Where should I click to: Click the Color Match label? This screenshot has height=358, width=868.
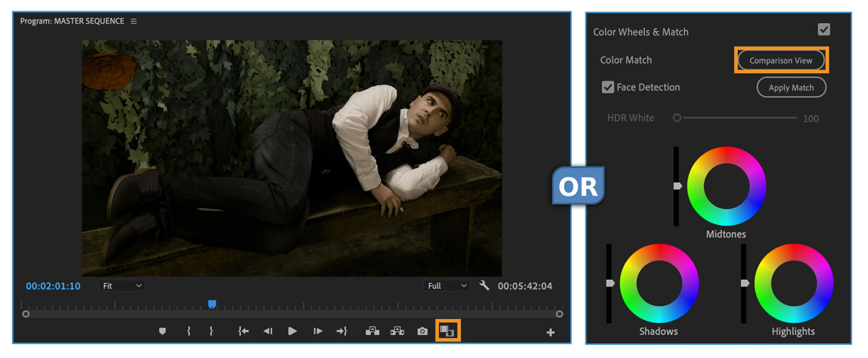point(626,60)
